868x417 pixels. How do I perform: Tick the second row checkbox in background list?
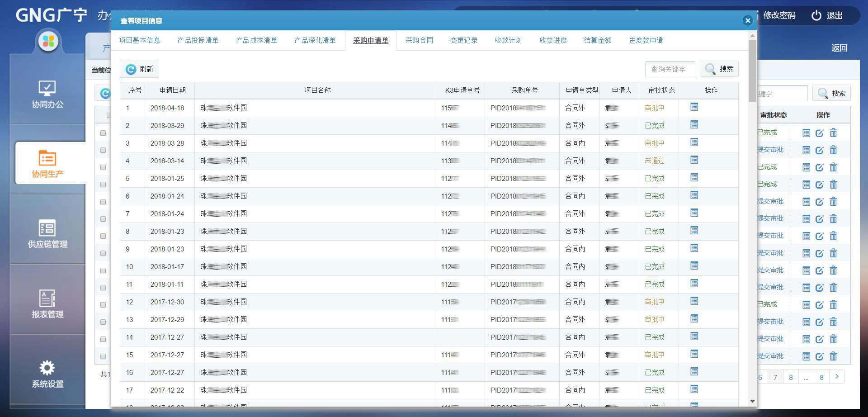(x=103, y=150)
